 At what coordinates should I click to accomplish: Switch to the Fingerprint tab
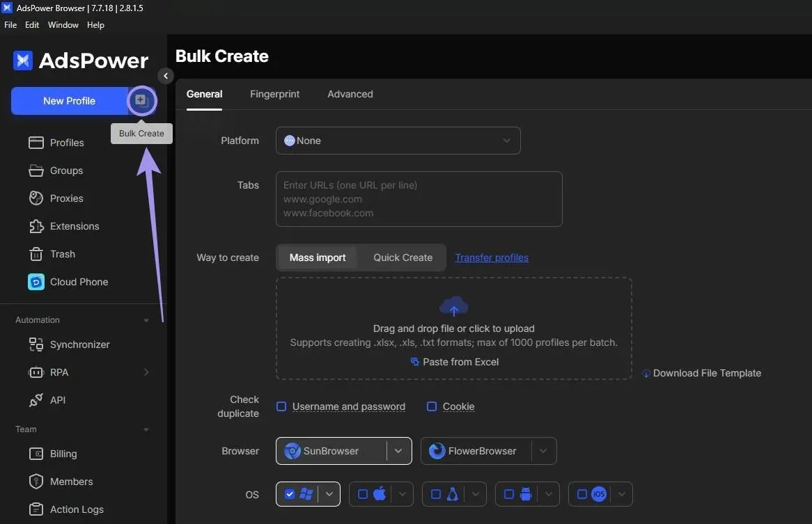click(274, 94)
